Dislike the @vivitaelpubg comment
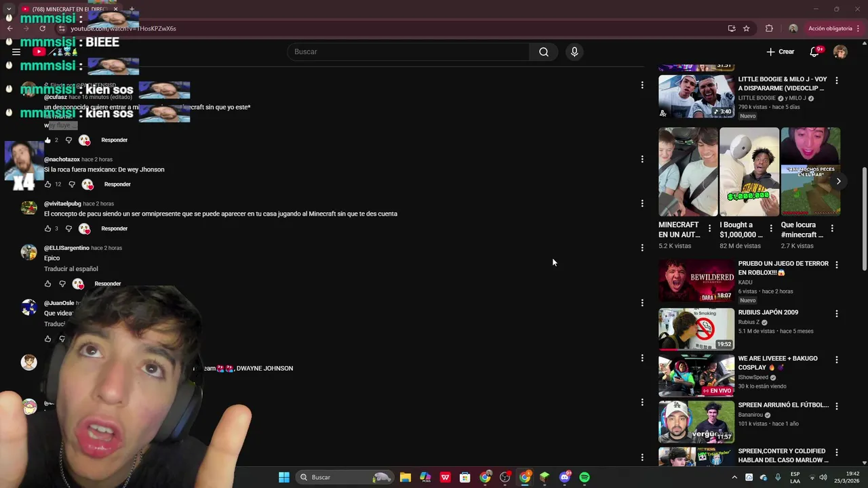The image size is (868, 488). point(68,228)
